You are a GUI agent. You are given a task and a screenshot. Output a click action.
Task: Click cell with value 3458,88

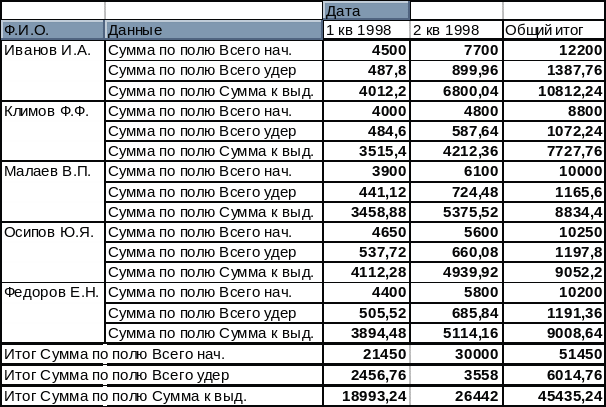click(x=366, y=212)
